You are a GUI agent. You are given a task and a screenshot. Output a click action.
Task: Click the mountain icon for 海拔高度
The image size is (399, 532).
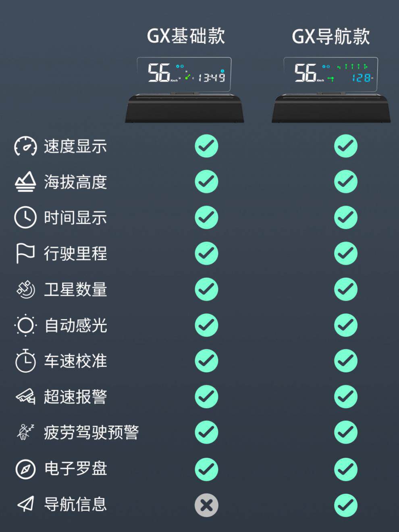pos(25,182)
